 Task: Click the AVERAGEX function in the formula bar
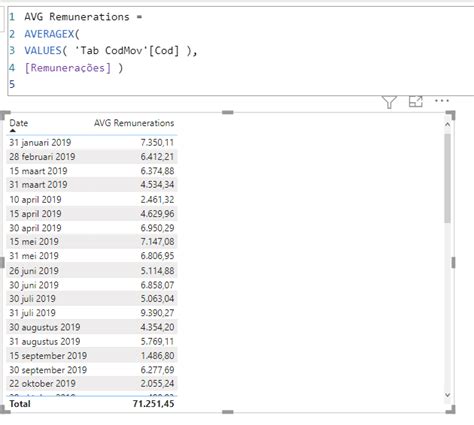tap(49, 34)
